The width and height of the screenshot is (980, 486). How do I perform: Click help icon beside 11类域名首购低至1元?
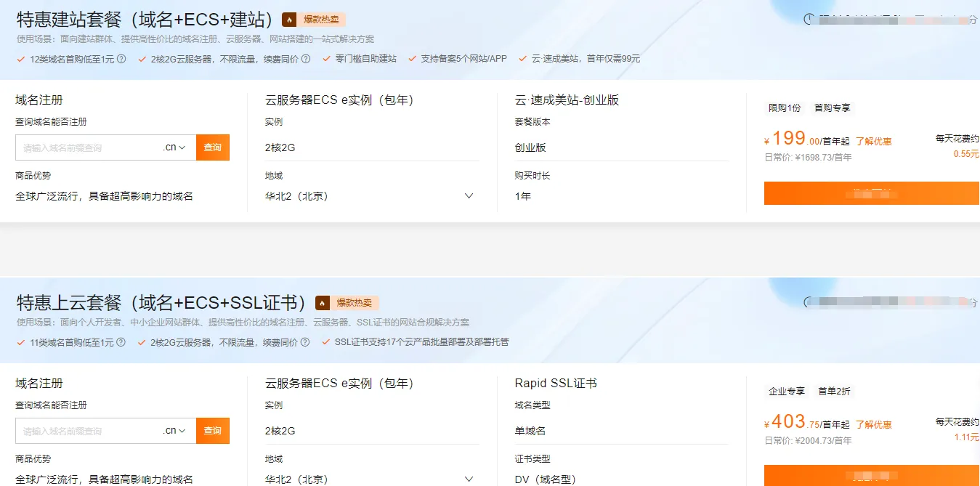point(121,342)
